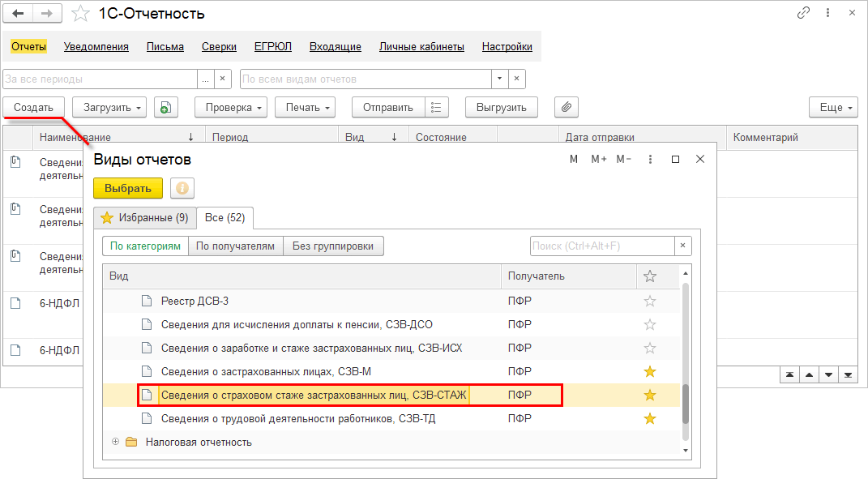The width and height of the screenshot is (868, 479).
Task: Open the Загрузить dropdown
Action: (x=109, y=108)
